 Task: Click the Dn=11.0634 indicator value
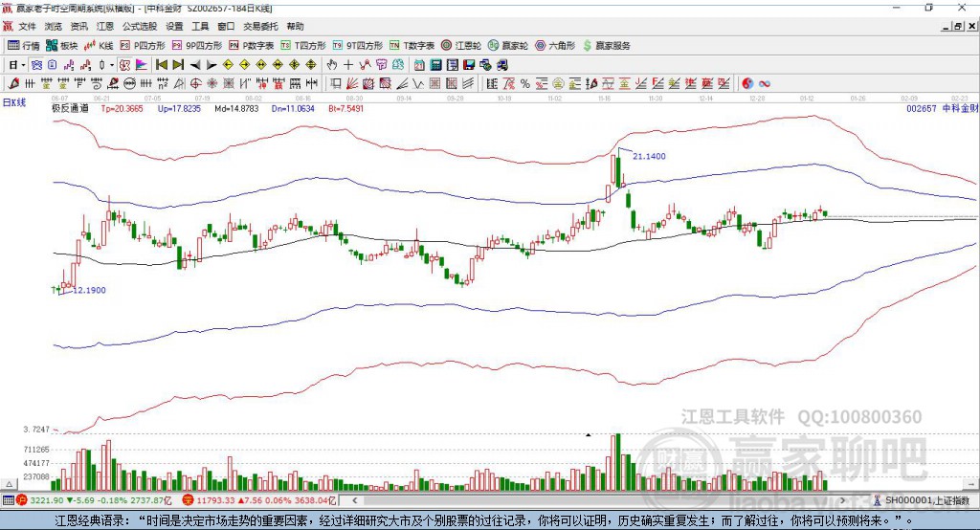tap(293, 109)
